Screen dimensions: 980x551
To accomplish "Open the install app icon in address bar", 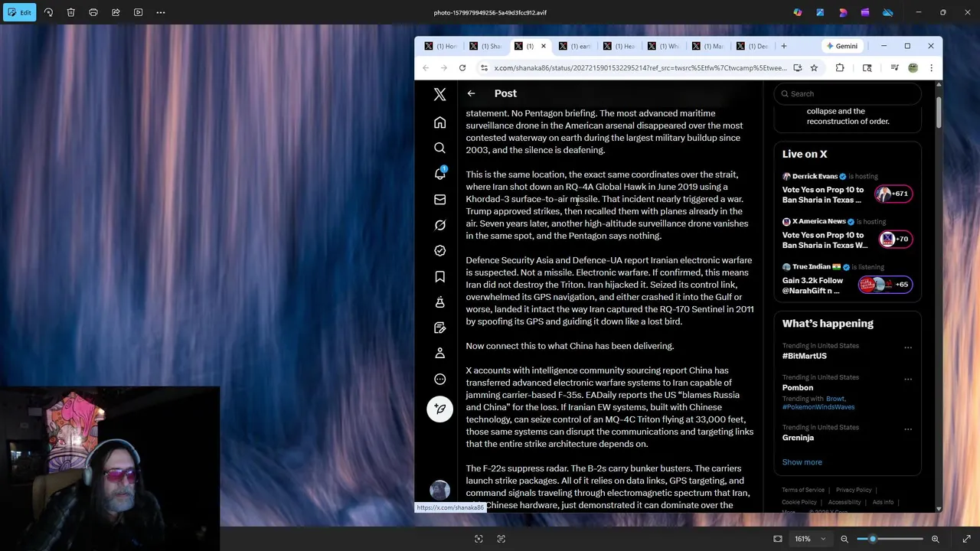I will 797,68.
